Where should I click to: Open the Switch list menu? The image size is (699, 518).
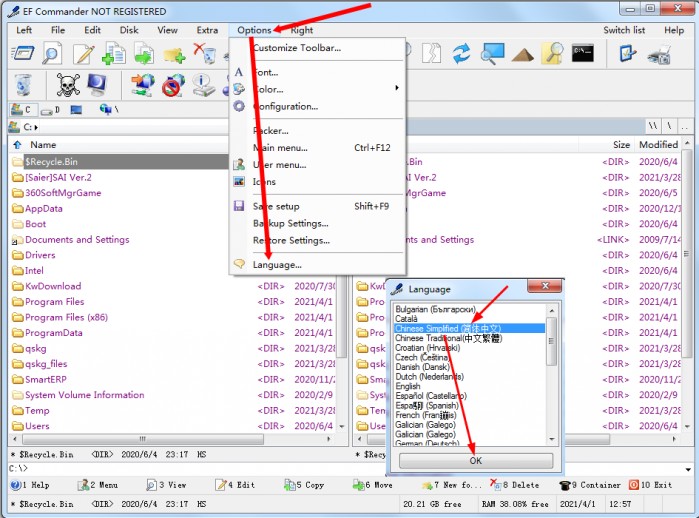coord(624,30)
